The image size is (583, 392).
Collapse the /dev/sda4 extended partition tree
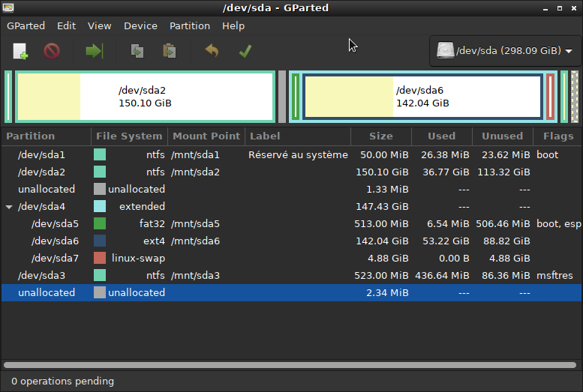click(x=9, y=207)
